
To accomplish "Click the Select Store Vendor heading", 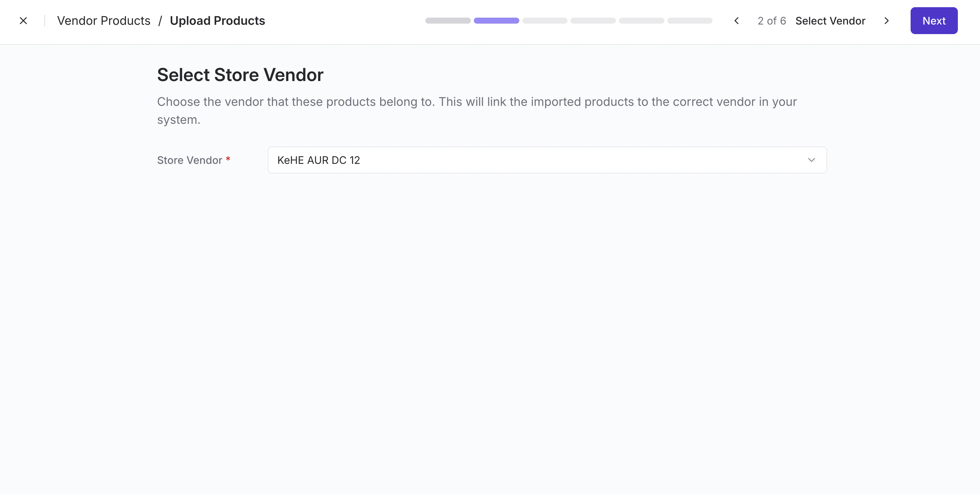I will coord(240,75).
